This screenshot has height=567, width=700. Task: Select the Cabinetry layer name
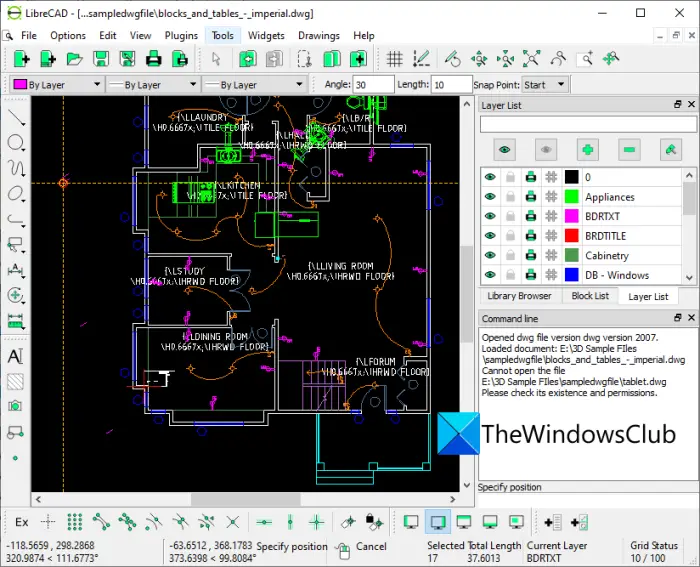click(606, 255)
